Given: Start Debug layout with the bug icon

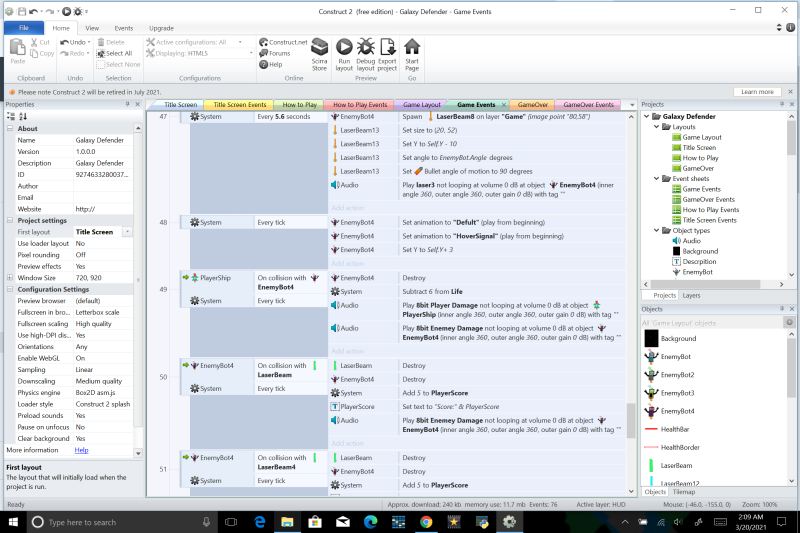Looking at the screenshot, I should [365, 47].
